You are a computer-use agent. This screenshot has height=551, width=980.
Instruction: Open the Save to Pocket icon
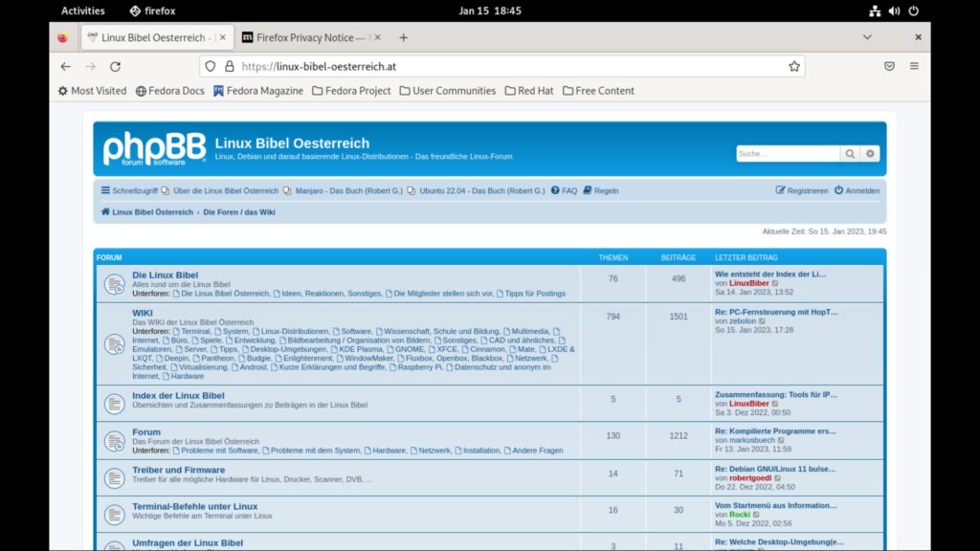click(889, 66)
